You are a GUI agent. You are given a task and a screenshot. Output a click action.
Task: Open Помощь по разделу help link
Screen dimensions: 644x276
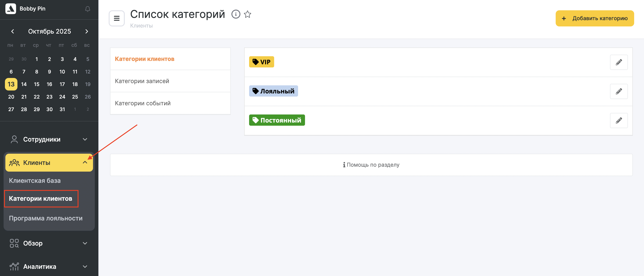click(371, 165)
